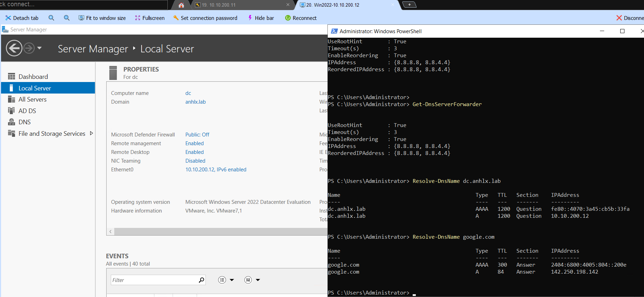Open the navigation history dropdown arrow
The image size is (644, 297).
(39, 48)
